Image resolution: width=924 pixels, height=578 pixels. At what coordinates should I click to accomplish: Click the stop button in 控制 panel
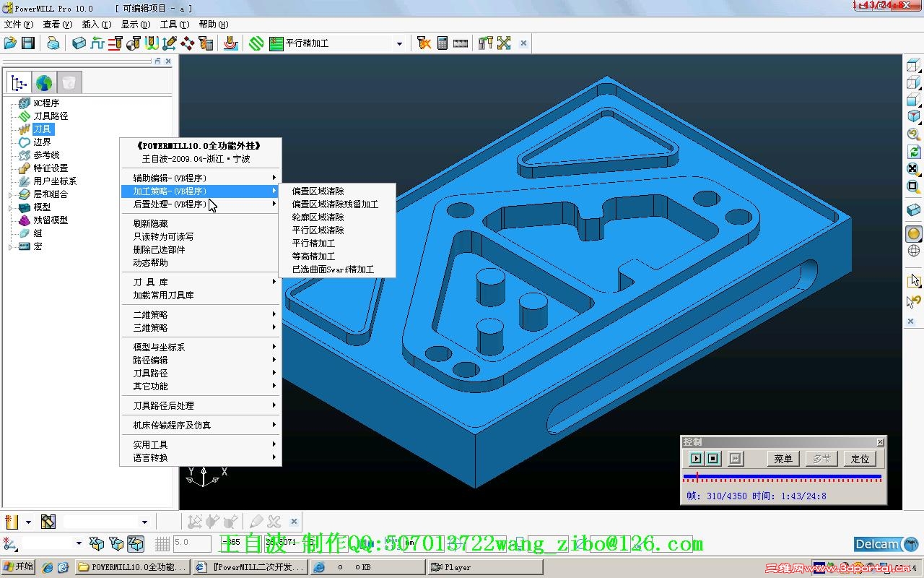pyautogui.click(x=713, y=458)
